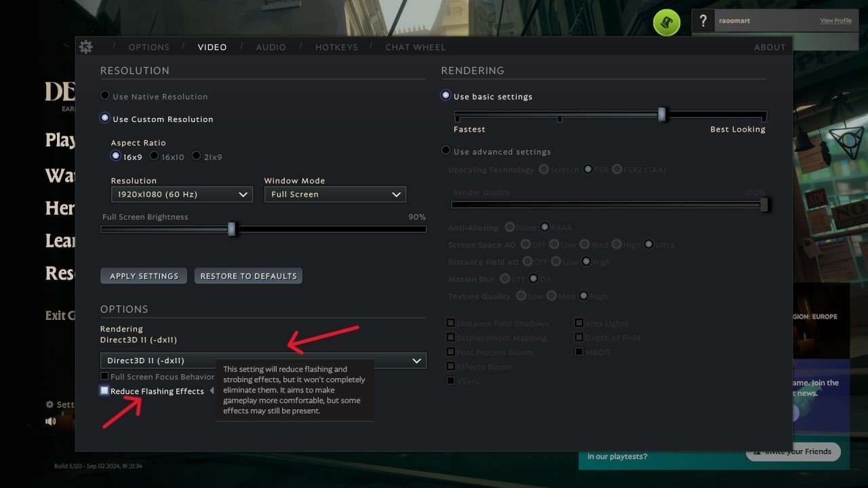
Task: Expand the Window Mode Full Screen dropdown
Action: pyautogui.click(x=335, y=195)
